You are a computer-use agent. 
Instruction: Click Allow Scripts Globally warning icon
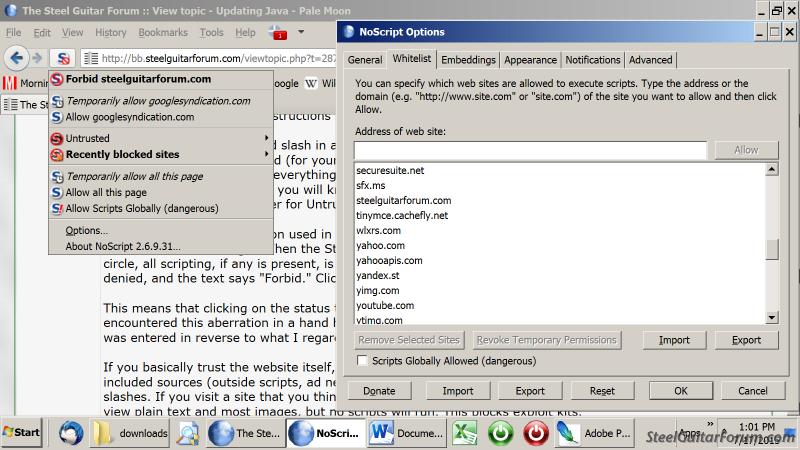coord(57,208)
